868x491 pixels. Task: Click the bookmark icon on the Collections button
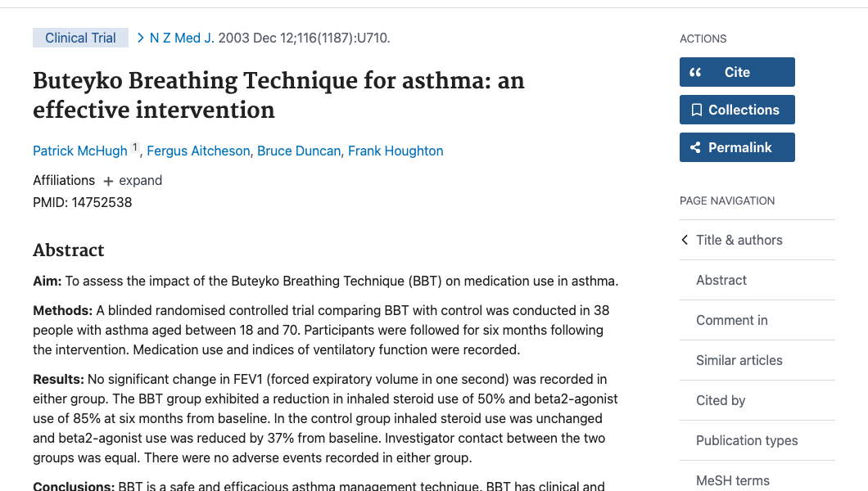coord(698,110)
